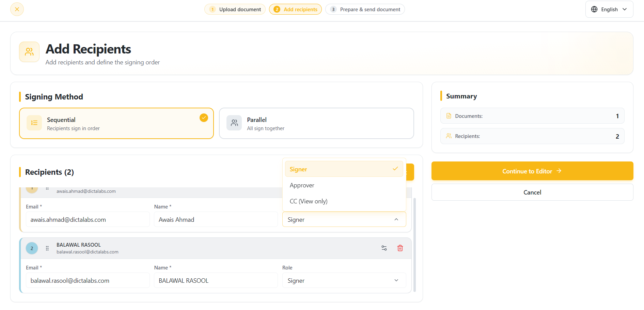Select Parallel signing method
Image resolution: width=644 pixels, height=310 pixels.
pos(316,123)
